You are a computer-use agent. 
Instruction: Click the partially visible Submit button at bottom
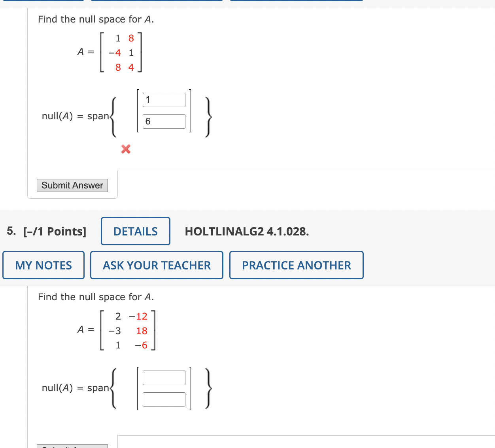[x=71, y=446]
